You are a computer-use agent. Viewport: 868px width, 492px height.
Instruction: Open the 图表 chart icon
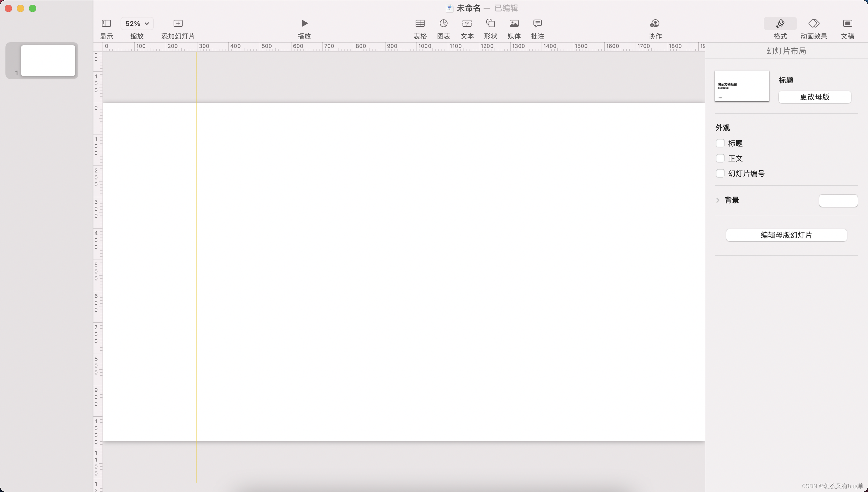443,23
